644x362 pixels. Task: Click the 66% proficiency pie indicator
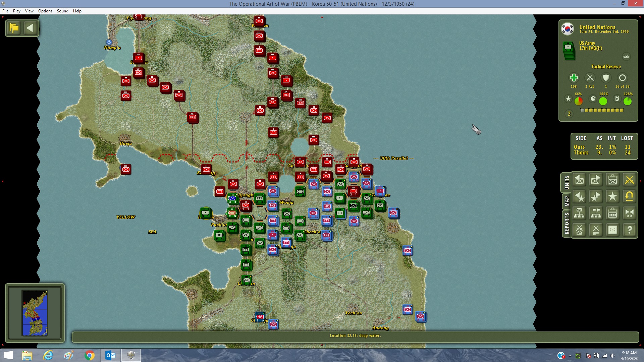[579, 101]
